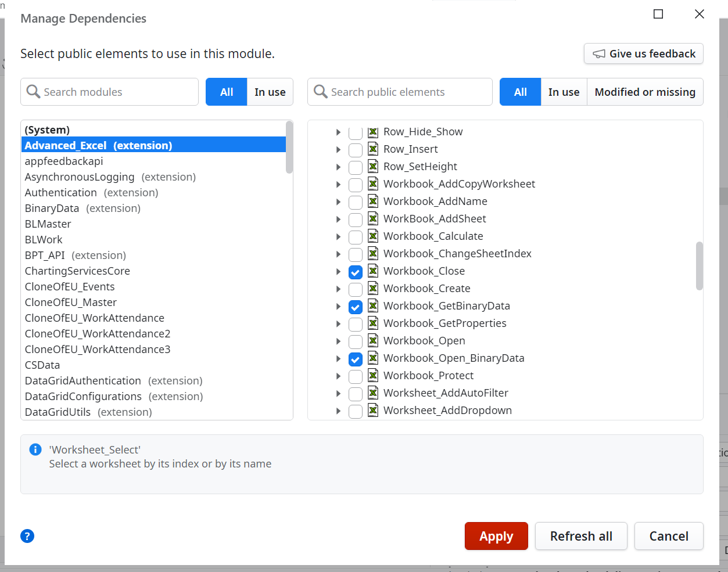Click the Excel icon next to Worksheet_AddDropdown
Screen dimensions: 728x572
tap(372, 411)
